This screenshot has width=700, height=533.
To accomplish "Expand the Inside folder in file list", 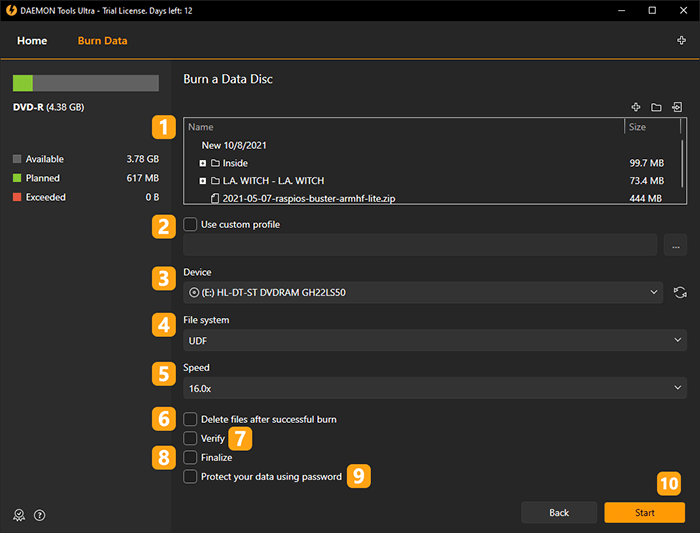I will [x=203, y=163].
